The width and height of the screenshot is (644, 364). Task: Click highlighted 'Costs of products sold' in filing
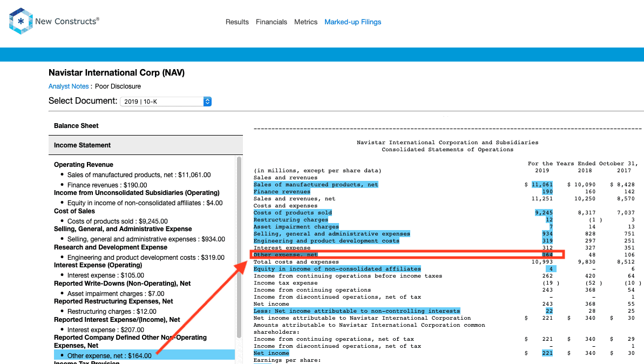click(x=293, y=213)
